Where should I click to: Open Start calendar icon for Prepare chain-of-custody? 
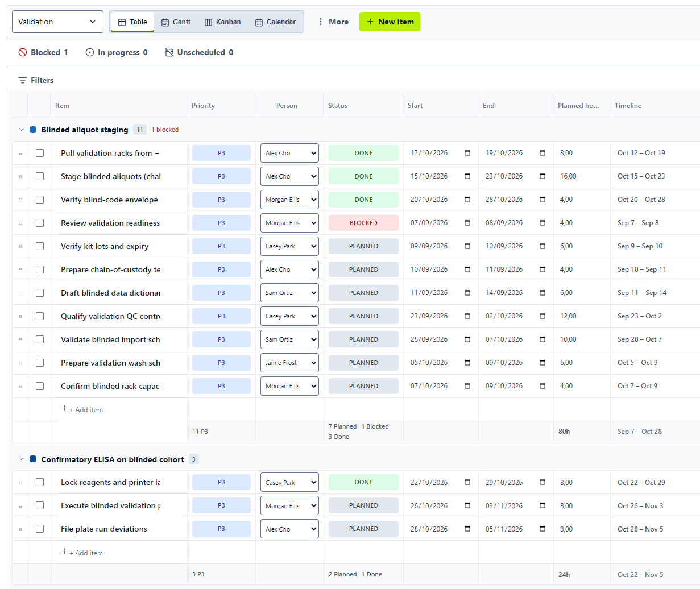(467, 269)
